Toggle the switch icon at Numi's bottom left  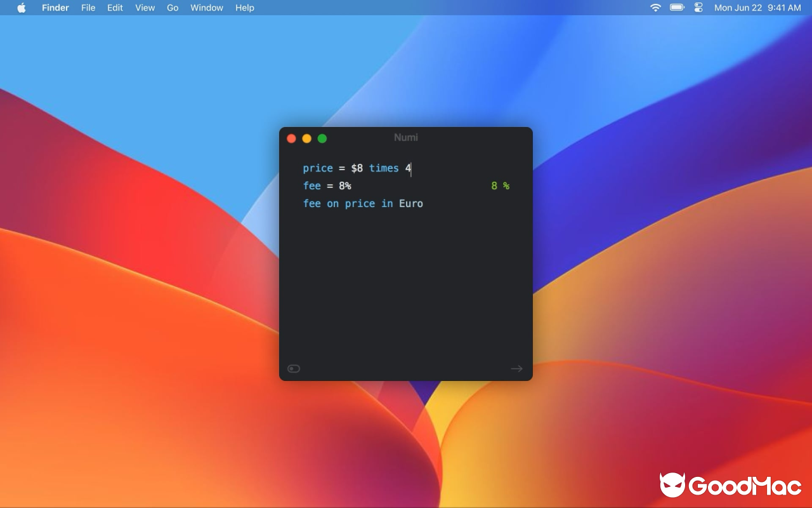coord(294,369)
